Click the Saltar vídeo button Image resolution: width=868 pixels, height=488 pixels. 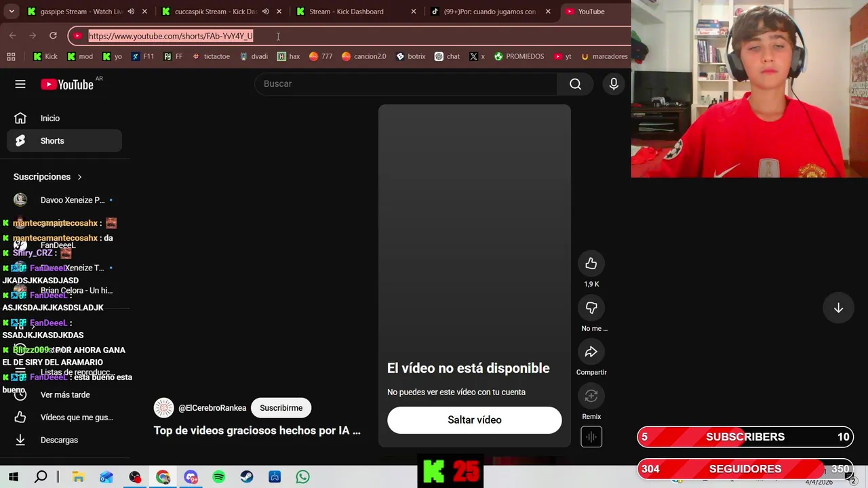[475, 420]
